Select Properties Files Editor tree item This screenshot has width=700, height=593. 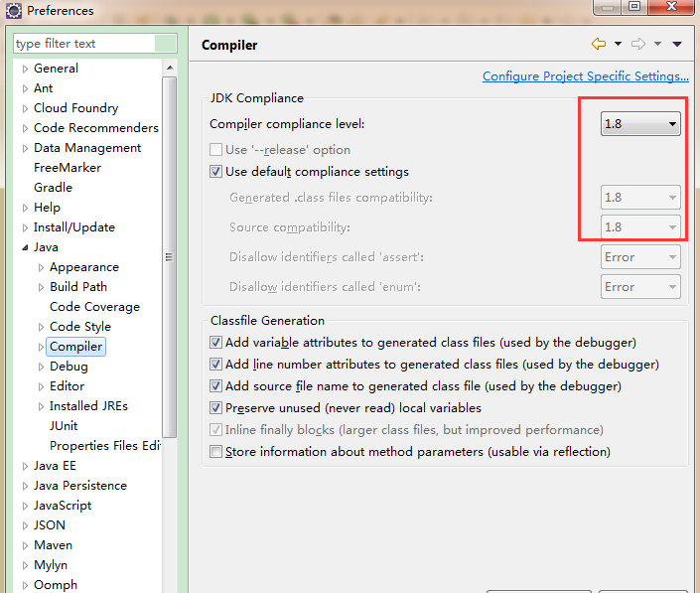pos(105,446)
